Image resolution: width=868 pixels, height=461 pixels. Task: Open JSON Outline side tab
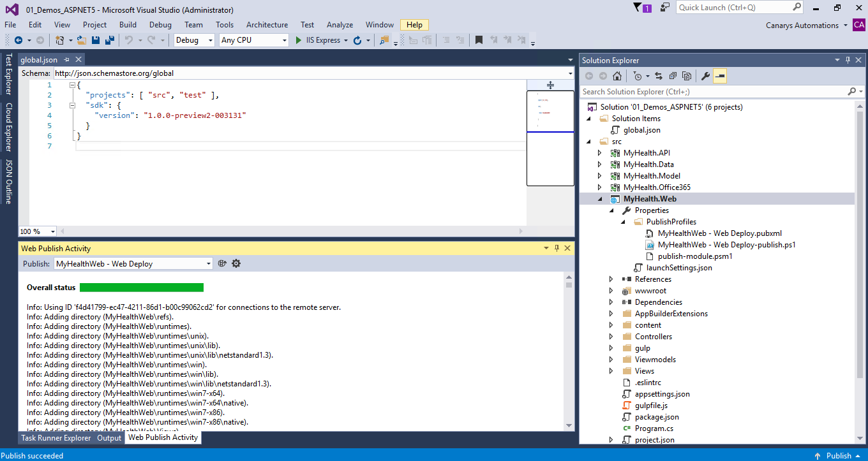pos(8,182)
